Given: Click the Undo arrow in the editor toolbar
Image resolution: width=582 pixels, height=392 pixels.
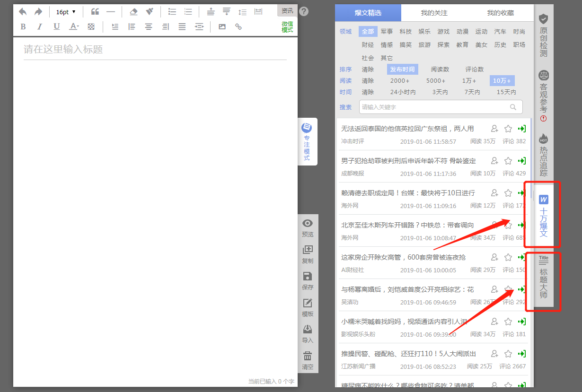Looking at the screenshot, I should [23, 12].
